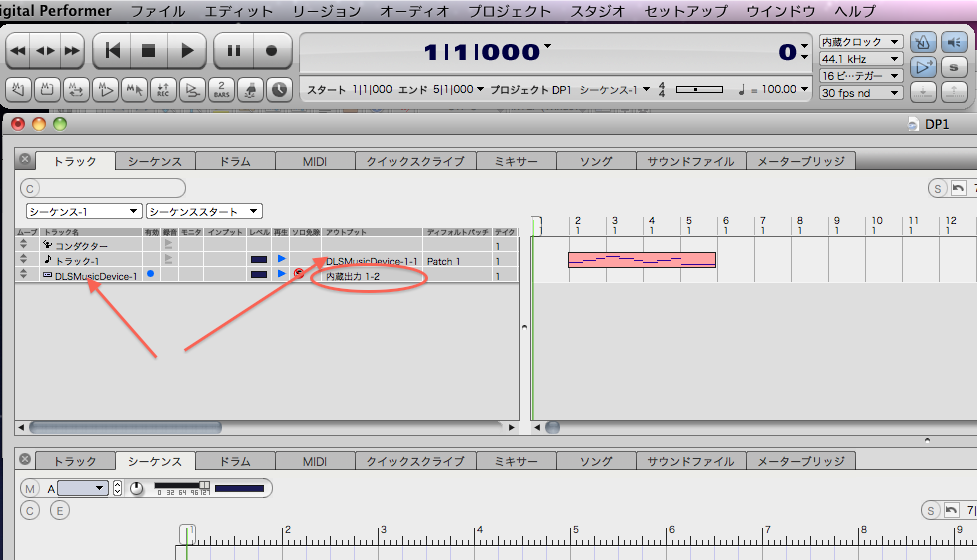977x560 pixels.
Task: Toggle the auto-scroll playback arrow button
Action: (x=923, y=67)
